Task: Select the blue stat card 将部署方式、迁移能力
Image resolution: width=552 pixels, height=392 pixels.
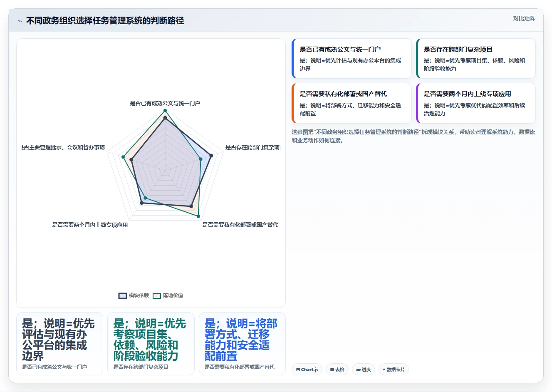Action: point(242,344)
